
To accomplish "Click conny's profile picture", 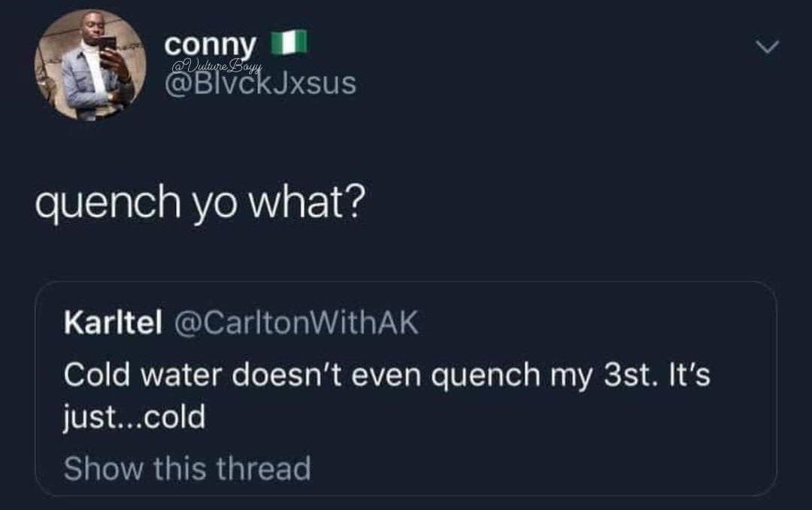I will click(89, 67).
